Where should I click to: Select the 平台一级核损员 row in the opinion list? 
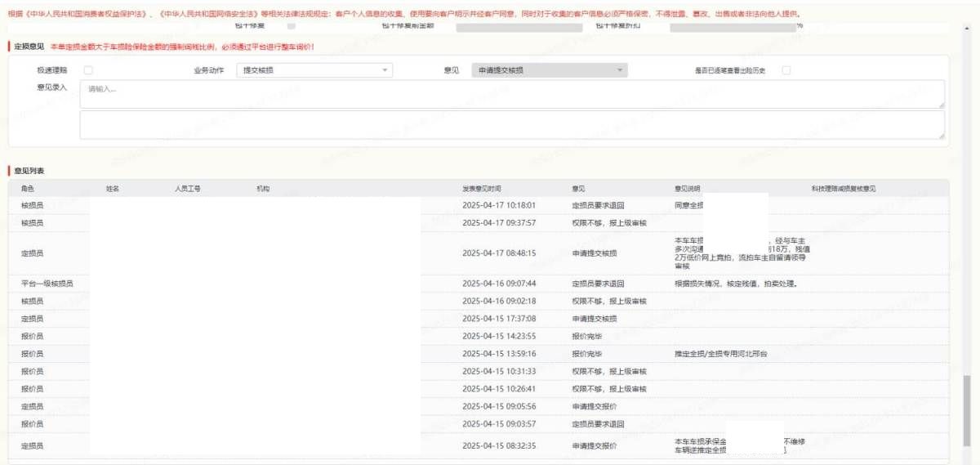click(x=47, y=284)
